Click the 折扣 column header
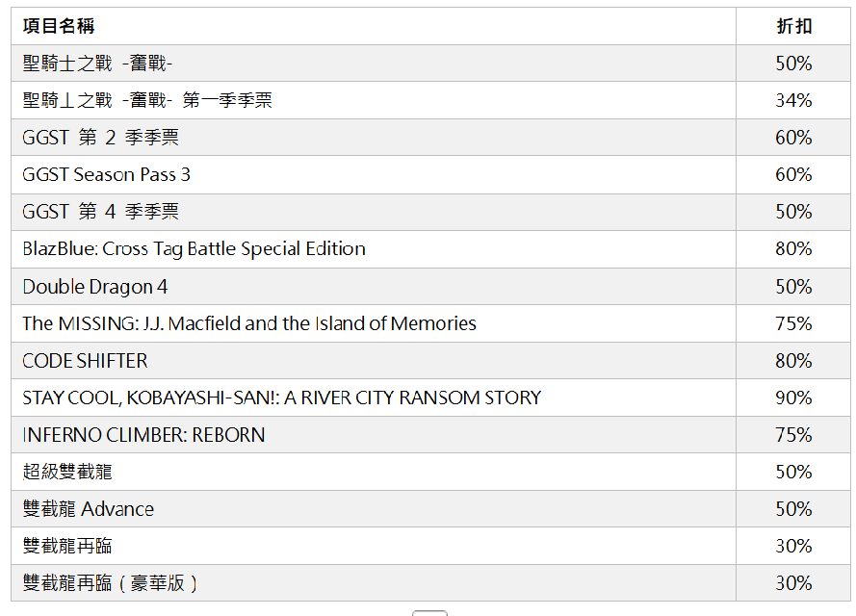 (793, 26)
